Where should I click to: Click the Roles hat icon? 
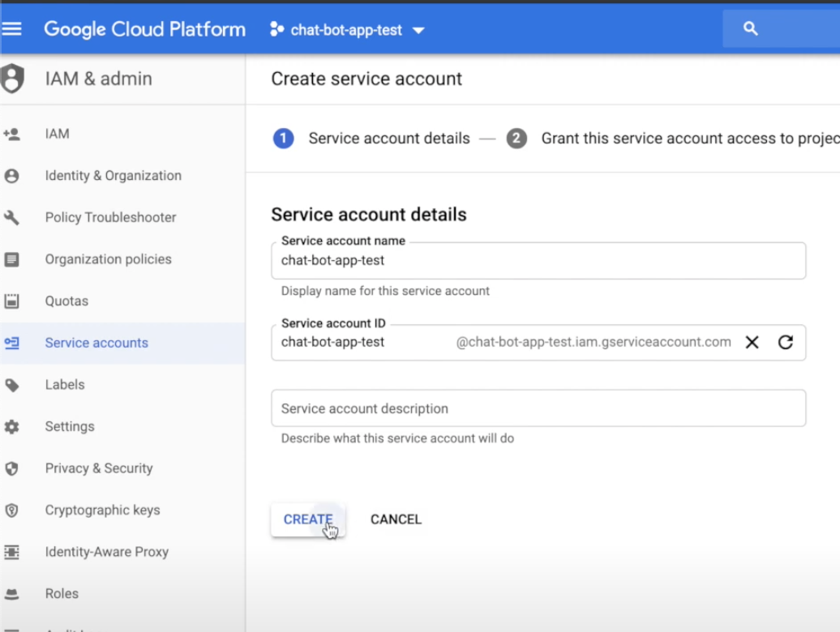12,594
